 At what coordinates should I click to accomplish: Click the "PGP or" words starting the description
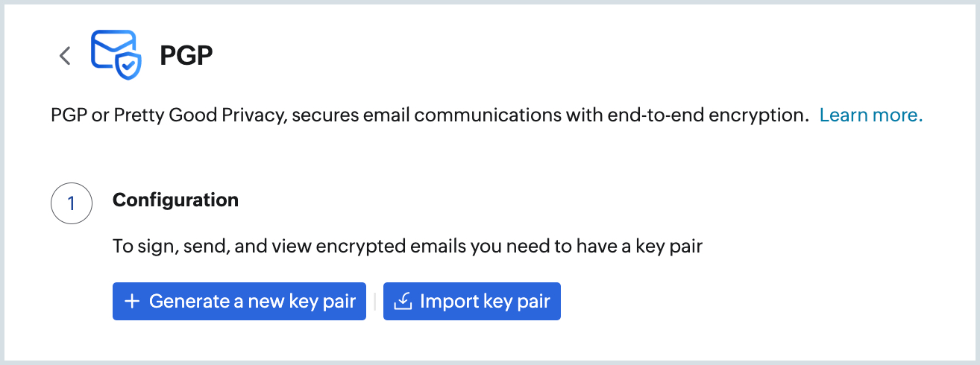pyautogui.click(x=80, y=115)
